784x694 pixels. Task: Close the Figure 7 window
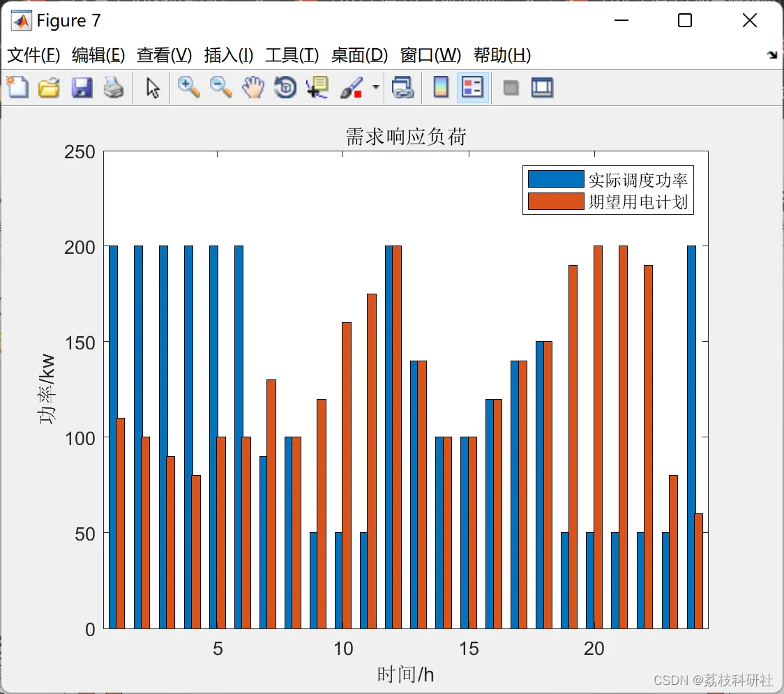coord(750,20)
